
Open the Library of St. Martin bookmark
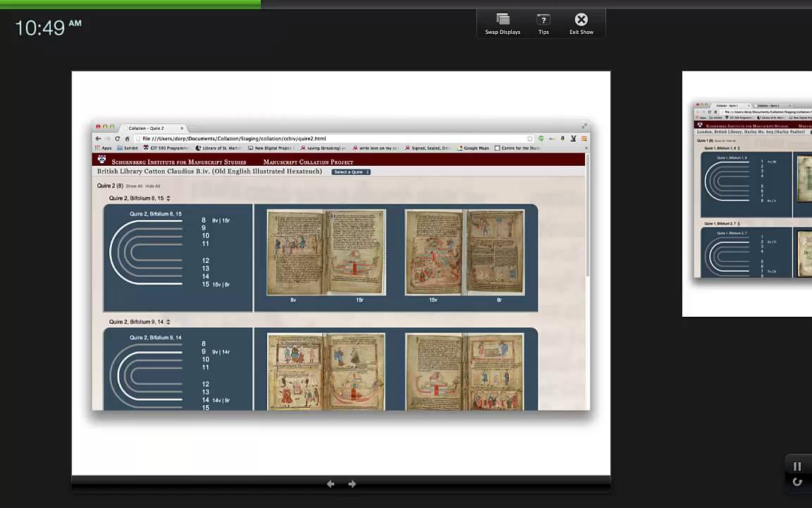(218, 148)
